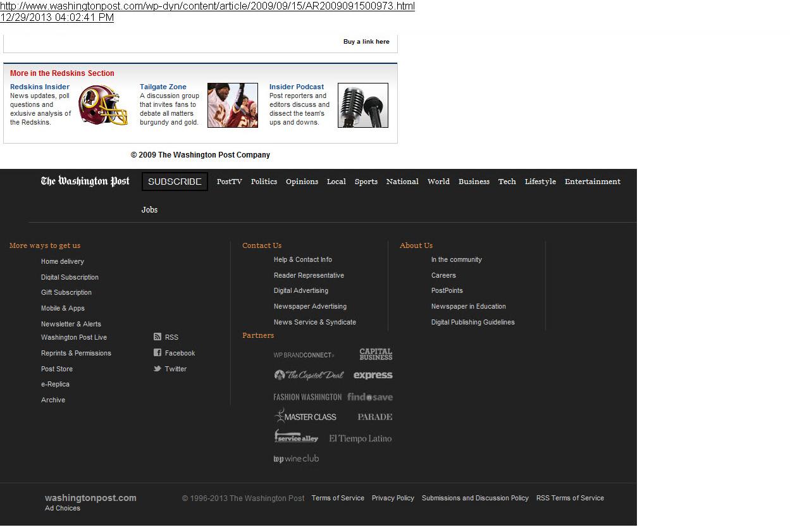The width and height of the screenshot is (790, 532).
Task: Go to the Sports section
Action: (366, 182)
